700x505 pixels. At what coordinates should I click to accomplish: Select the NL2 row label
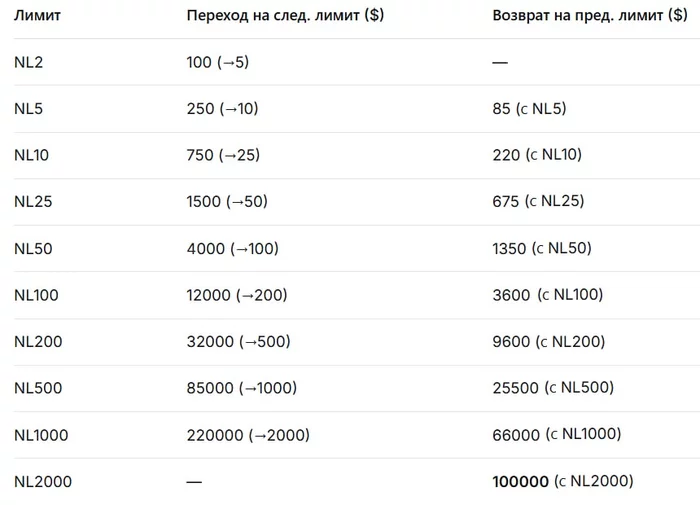[x=29, y=62]
